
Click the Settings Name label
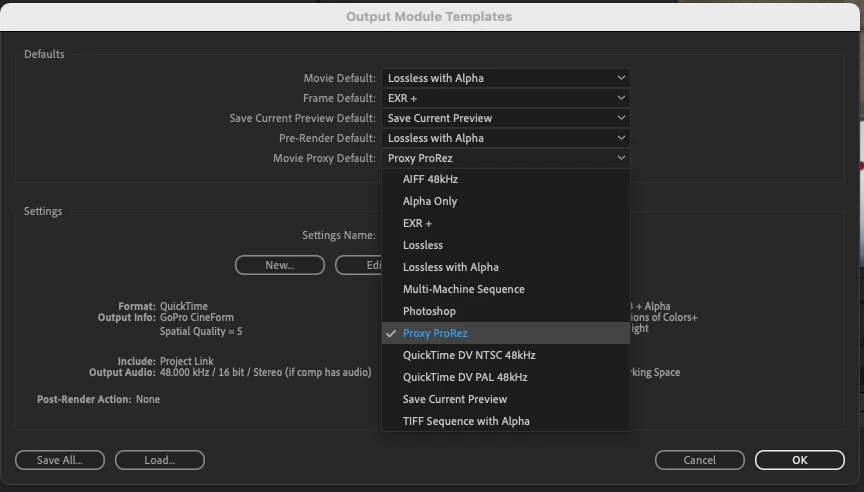click(x=339, y=235)
